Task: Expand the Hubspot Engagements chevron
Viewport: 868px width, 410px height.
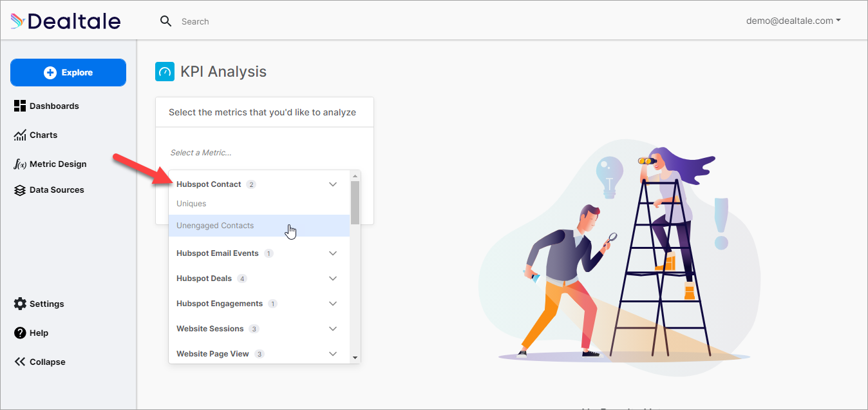Action: (333, 304)
